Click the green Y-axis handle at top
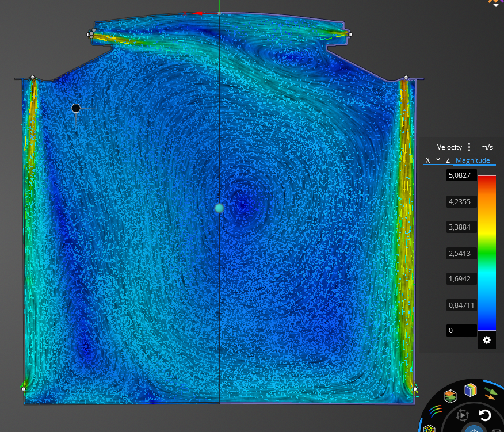Viewport: 504px width, 432px height. pos(220,6)
